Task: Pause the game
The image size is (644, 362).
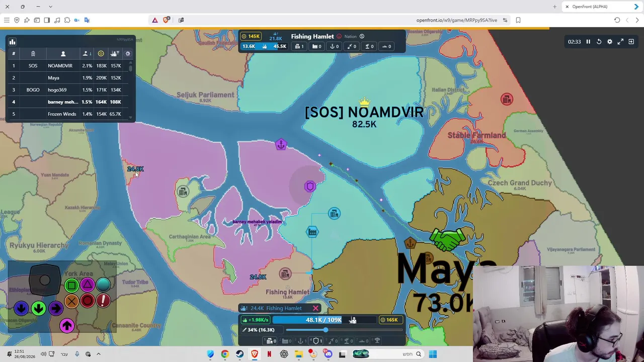Action: pyautogui.click(x=588, y=42)
